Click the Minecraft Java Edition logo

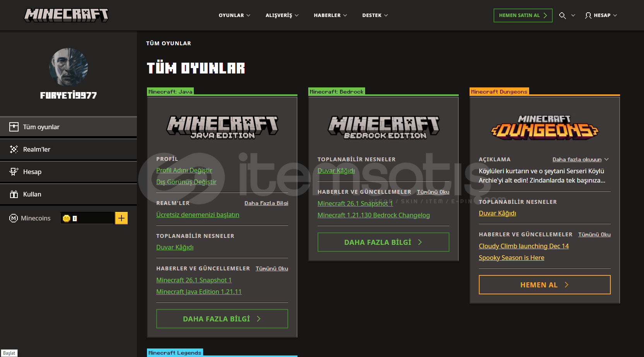(x=222, y=127)
